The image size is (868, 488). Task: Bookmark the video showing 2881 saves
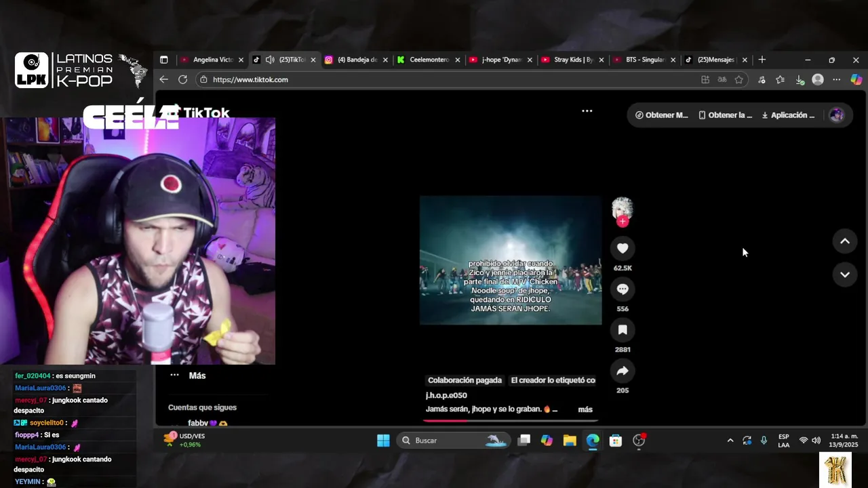tap(623, 330)
